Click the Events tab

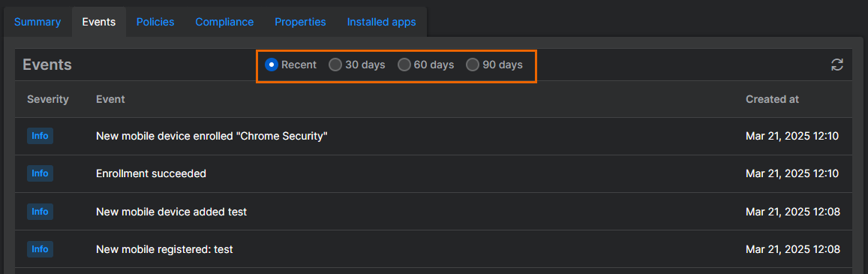point(99,22)
